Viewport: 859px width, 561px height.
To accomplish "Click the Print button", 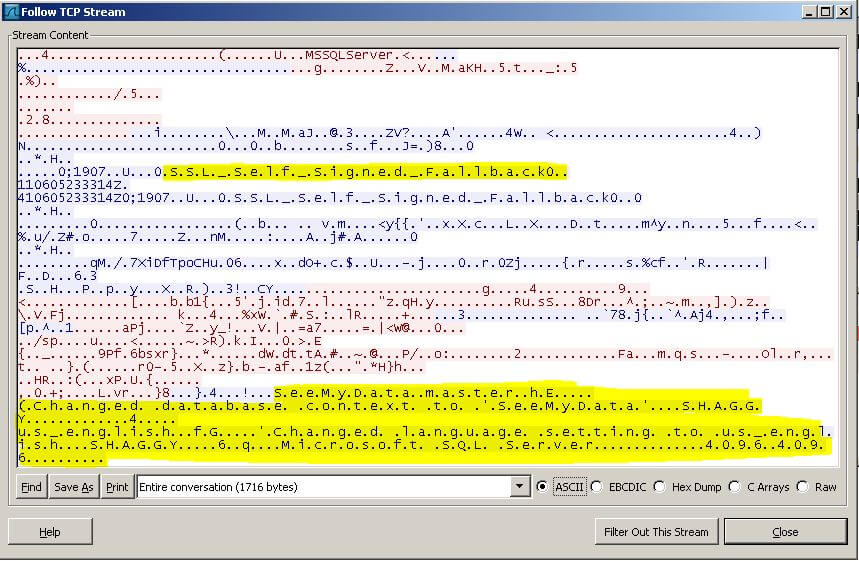I will click(117, 486).
